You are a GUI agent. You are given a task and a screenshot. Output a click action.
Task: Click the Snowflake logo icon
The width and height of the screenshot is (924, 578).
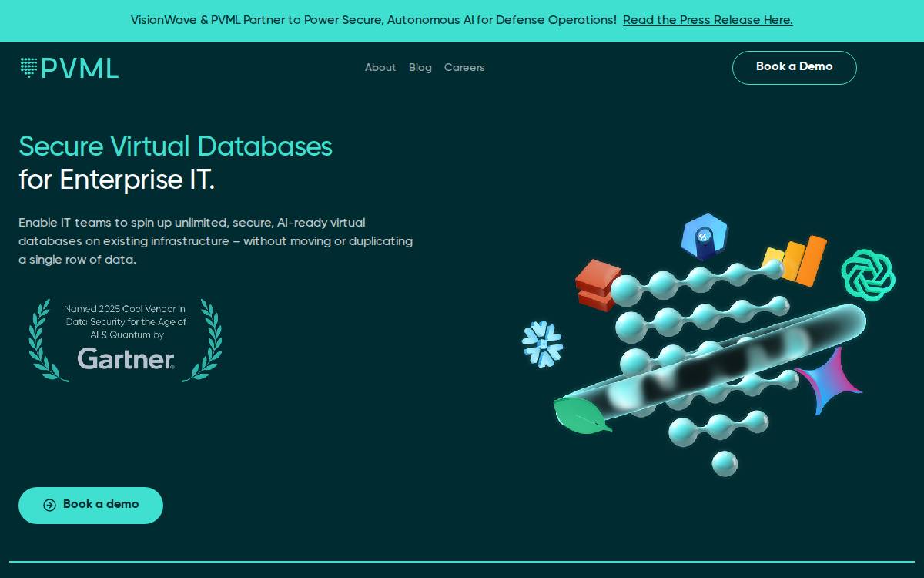[x=542, y=344]
